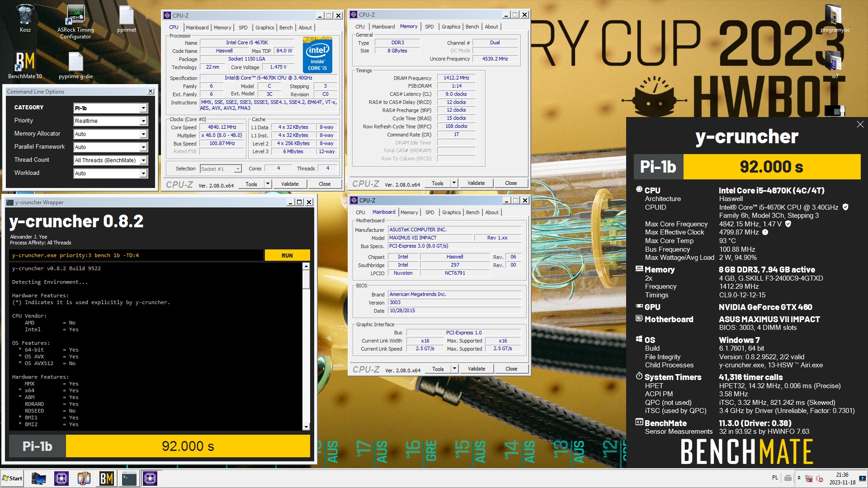Viewport: 868px width, 488px height.
Task: Open the pprimet file on the desktop
Action: coord(127,18)
